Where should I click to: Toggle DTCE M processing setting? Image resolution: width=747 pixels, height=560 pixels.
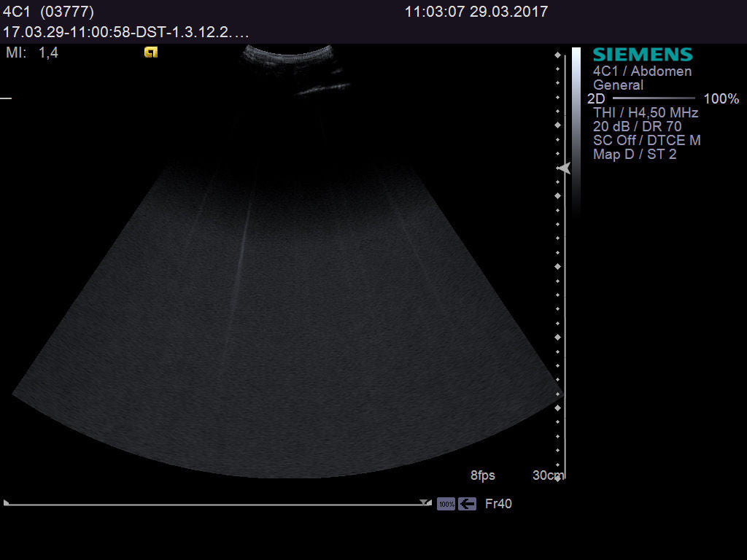click(x=675, y=140)
